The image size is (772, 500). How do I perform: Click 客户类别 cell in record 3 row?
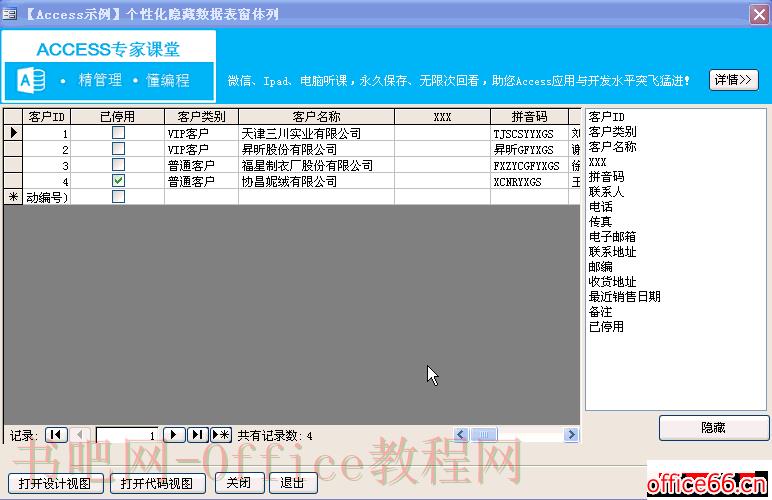tap(201, 165)
